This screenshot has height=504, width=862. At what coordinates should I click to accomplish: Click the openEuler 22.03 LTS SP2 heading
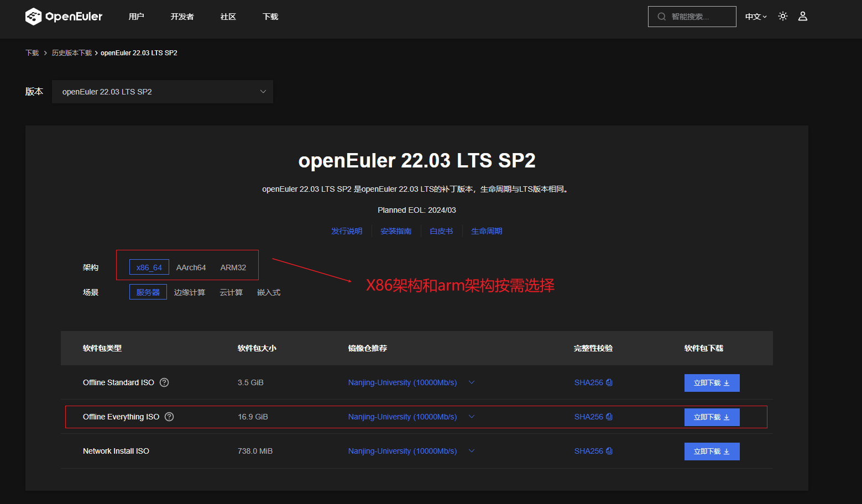[417, 160]
